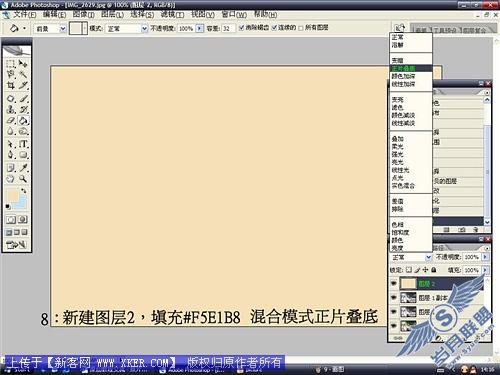Open the 编辑(E) menu

click(54, 15)
